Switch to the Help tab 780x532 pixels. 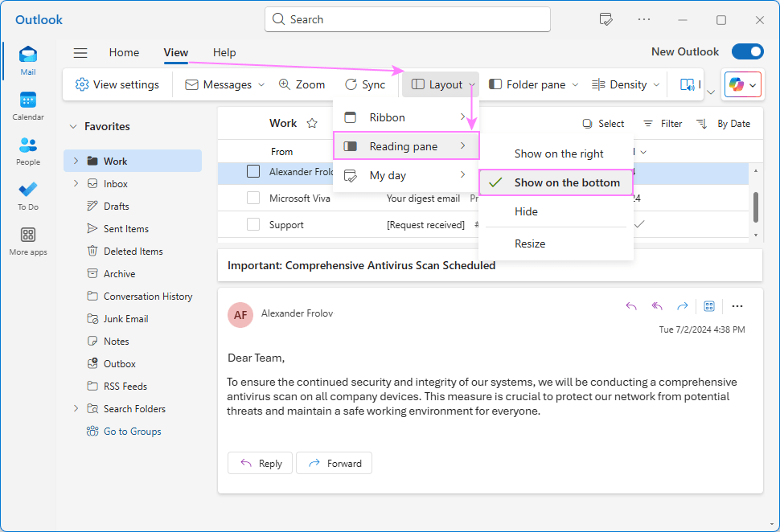tap(224, 52)
